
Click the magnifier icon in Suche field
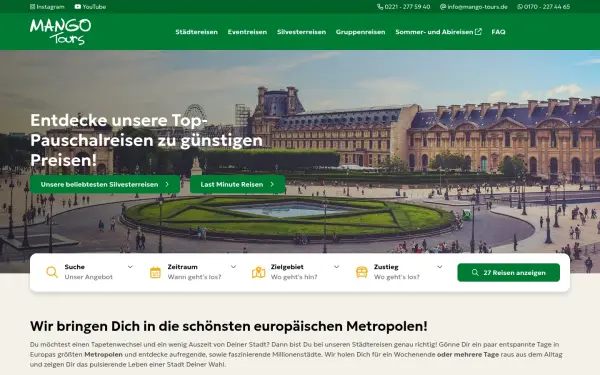click(x=52, y=272)
